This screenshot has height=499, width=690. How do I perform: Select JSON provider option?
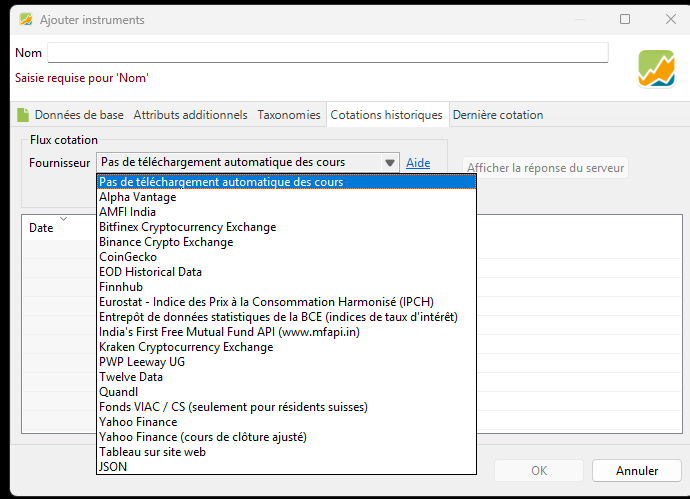tap(286, 466)
